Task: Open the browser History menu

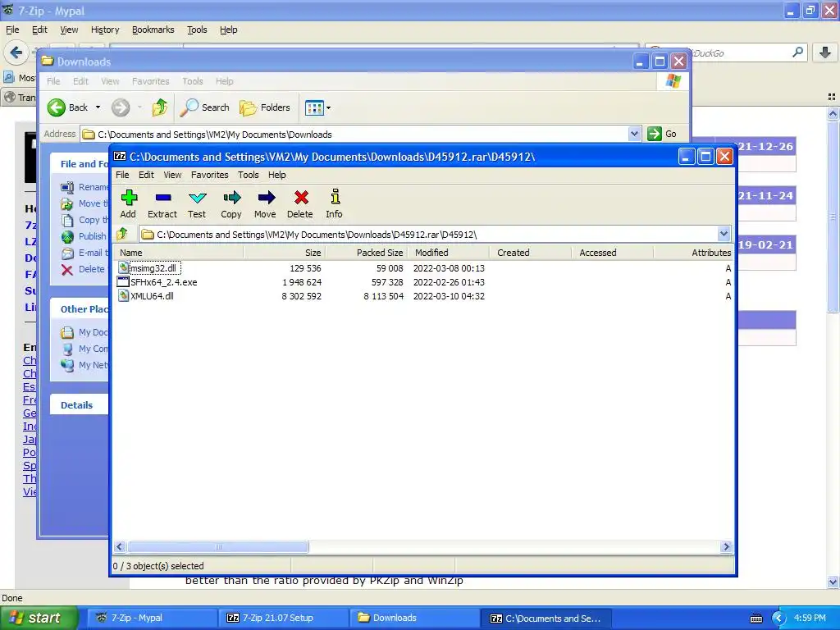Action: point(105,30)
